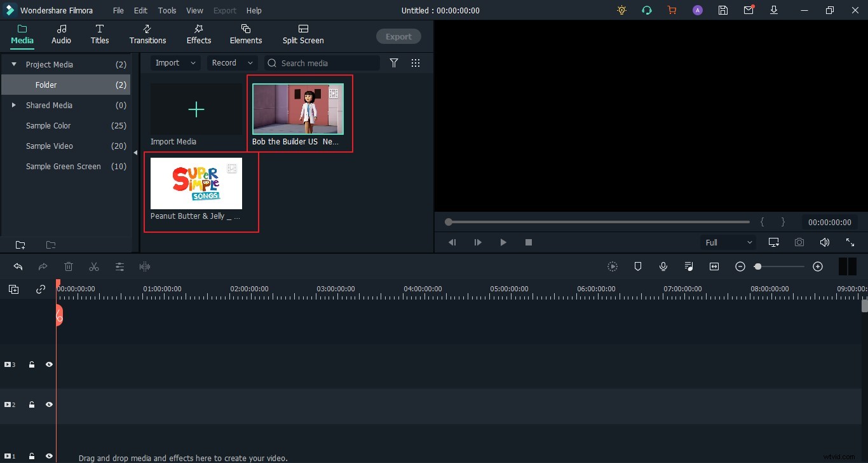This screenshot has width=868, height=463.
Task: Click the voiceover microphone icon
Action: 663,266
